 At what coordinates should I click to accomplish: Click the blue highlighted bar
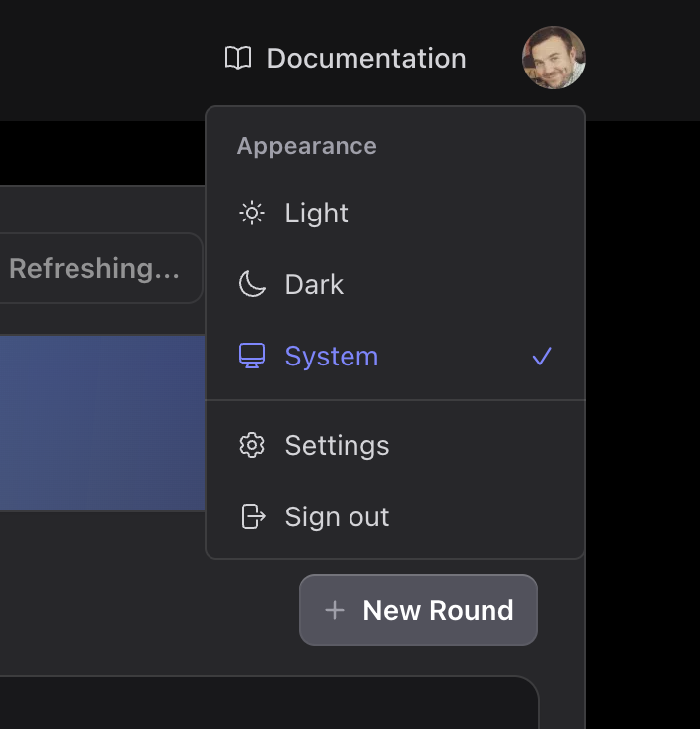(x=99, y=422)
